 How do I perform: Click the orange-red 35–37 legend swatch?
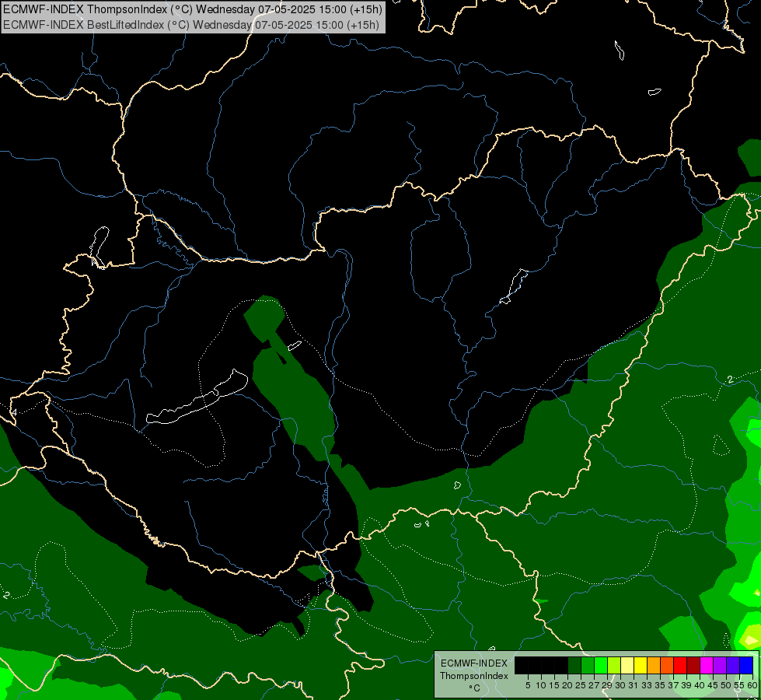coord(667,665)
